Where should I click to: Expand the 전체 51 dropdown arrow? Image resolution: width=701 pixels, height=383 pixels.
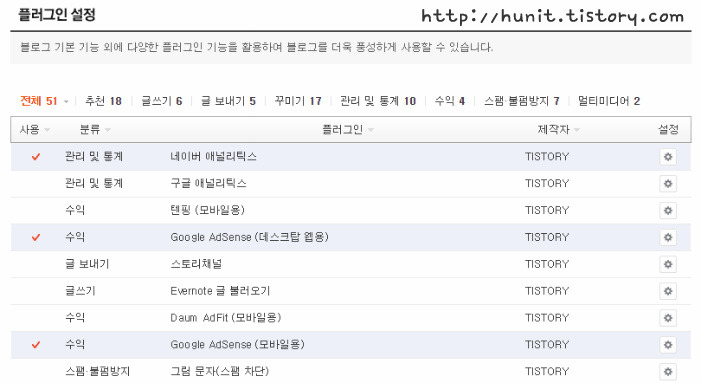66,101
